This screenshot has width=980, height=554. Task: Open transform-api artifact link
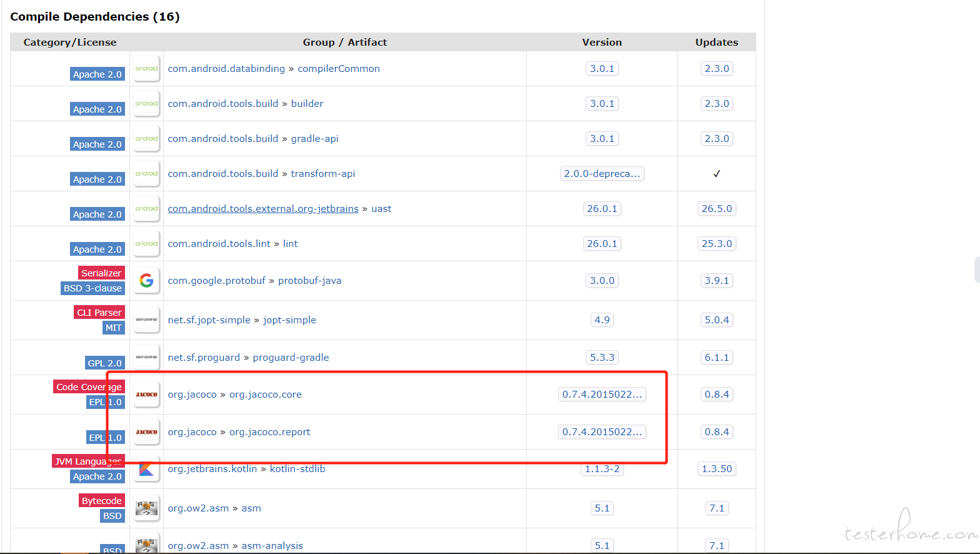point(322,174)
